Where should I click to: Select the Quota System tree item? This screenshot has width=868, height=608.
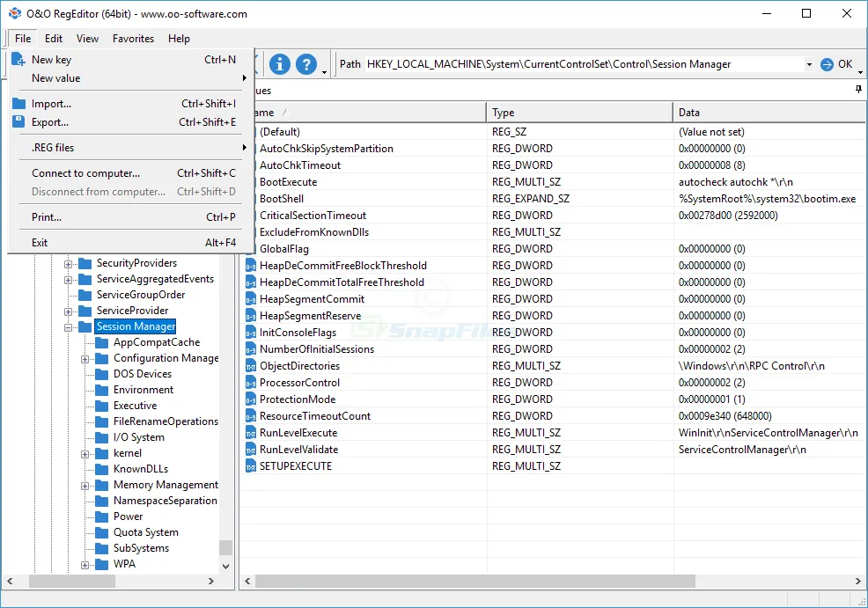145,532
